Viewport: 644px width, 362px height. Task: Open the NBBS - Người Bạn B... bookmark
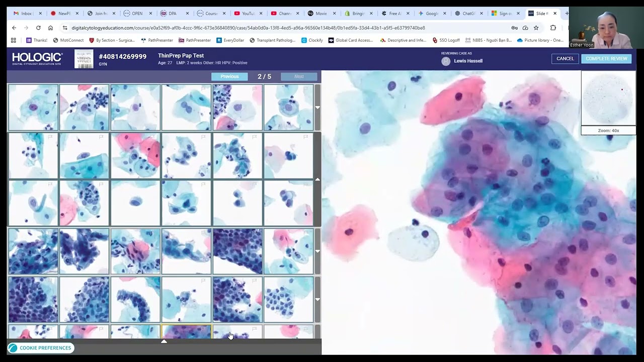489,40
